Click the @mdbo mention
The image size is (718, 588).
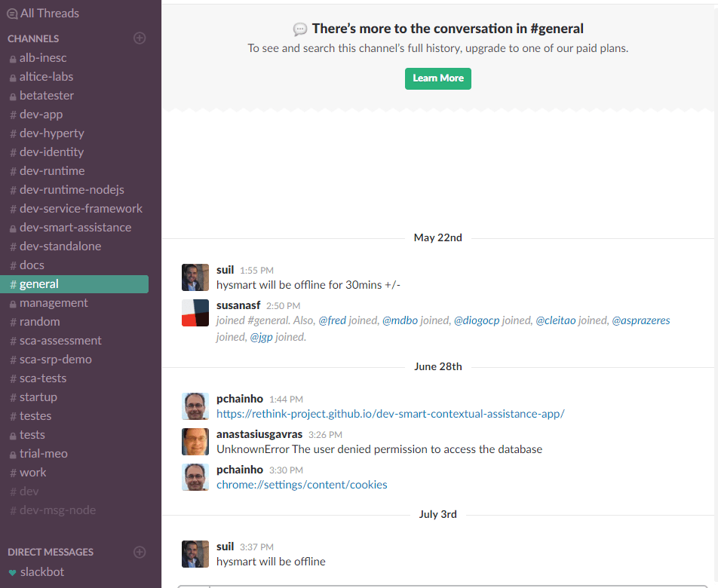[400, 320]
